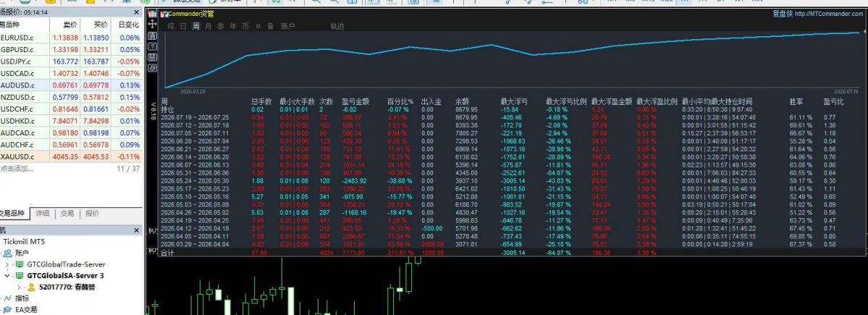Select the XAUUSD.c symbol row
868x315 pixels.
pyautogui.click(x=71, y=156)
